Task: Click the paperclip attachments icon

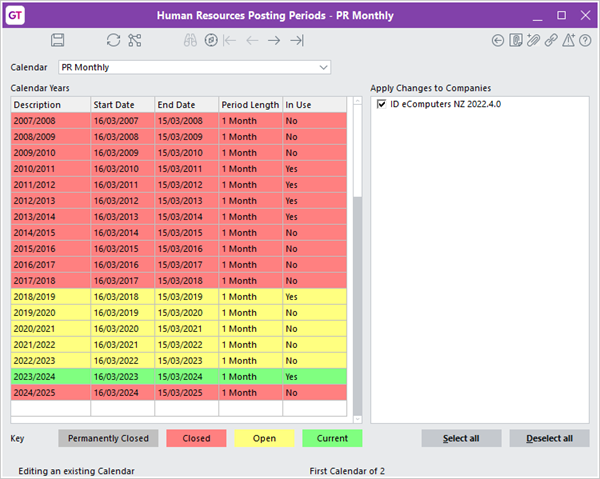Action: point(534,40)
